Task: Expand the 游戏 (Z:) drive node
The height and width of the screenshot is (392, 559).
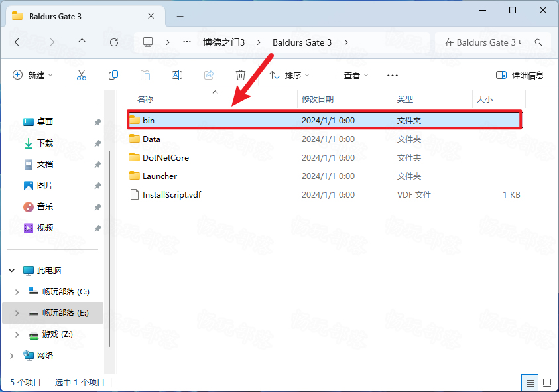Action: click(17, 334)
